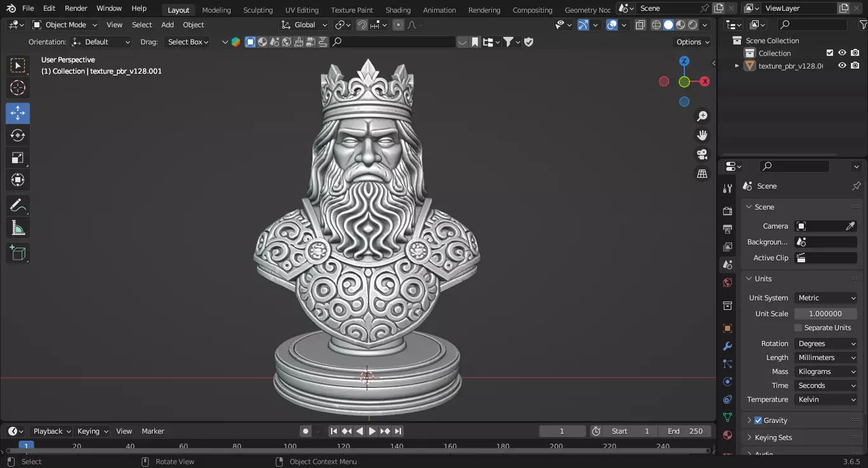Toggle snapping magnet in header

coord(362,25)
